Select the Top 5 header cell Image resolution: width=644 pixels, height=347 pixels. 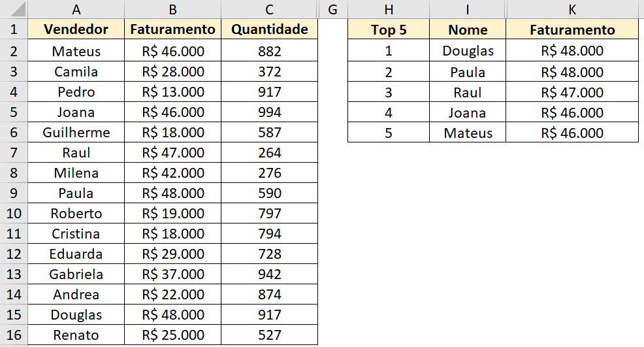389,30
